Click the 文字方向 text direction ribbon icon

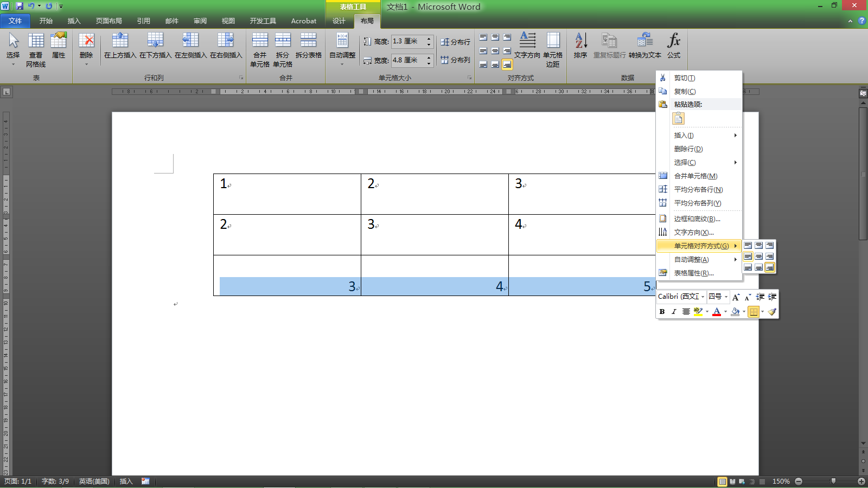(x=527, y=46)
